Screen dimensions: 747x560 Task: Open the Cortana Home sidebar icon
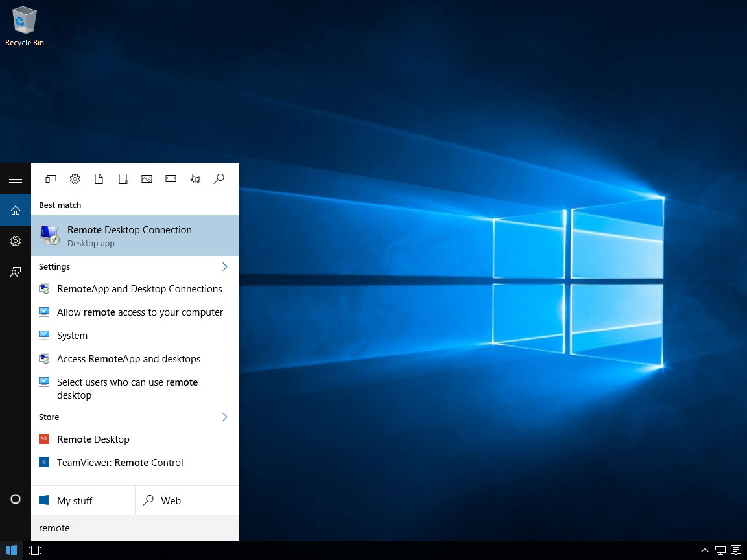[16, 210]
